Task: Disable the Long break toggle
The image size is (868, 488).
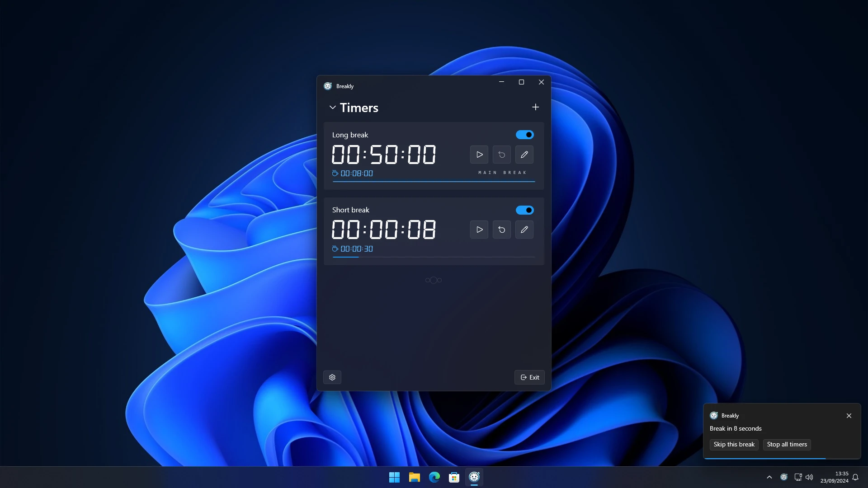Action: pyautogui.click(x=525, y=135)
